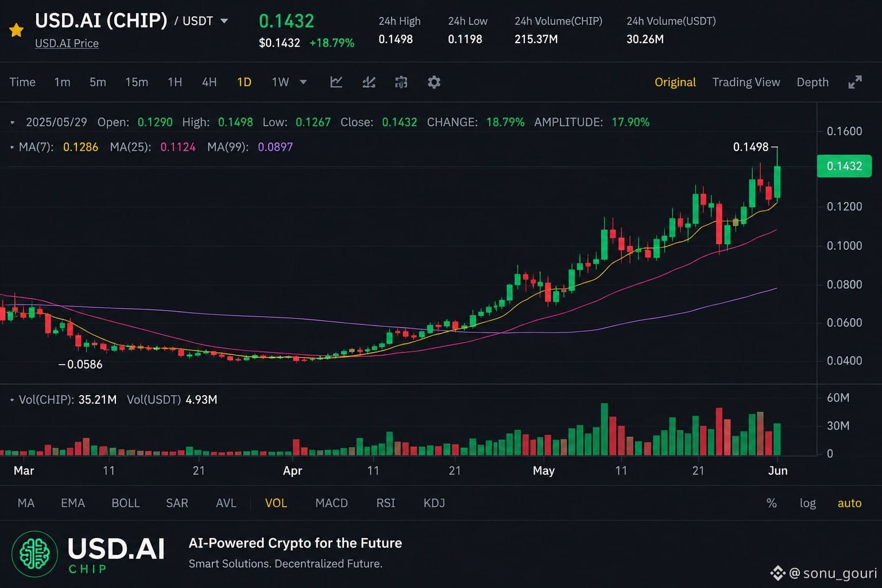Toggle the VOL sub-chart indicator
Viewport: 882px width, 588px height.
point(276,503)
